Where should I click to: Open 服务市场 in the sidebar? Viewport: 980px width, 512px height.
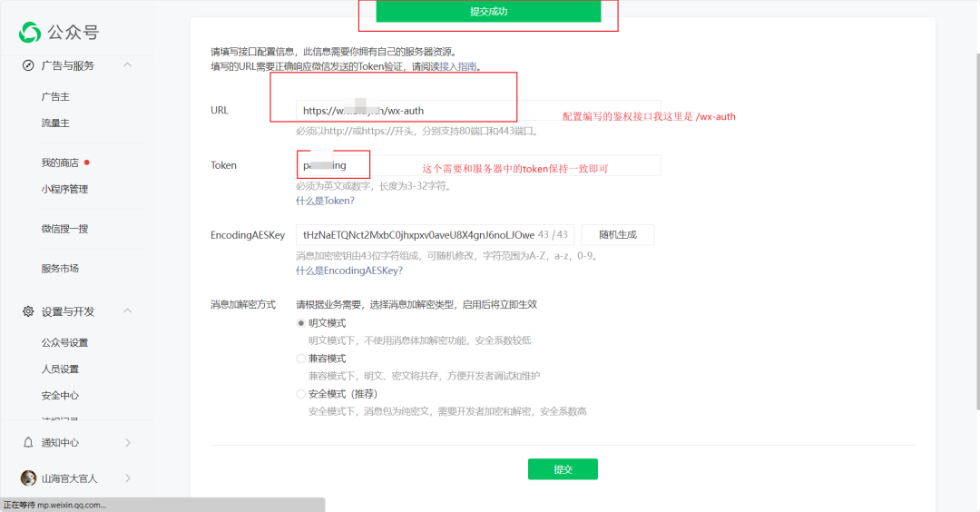pos(60,268)
